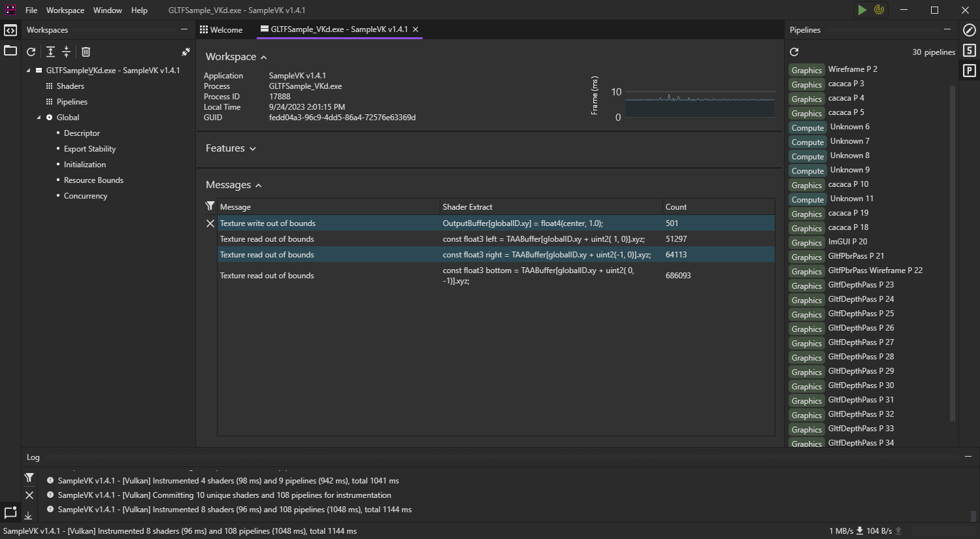This screenshot has width=980, height=539.
Task: Select the filter icon above the Log messages
Action: [29, 478]
